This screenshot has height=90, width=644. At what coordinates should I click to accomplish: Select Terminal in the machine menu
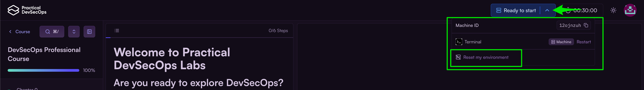point(473,42)
